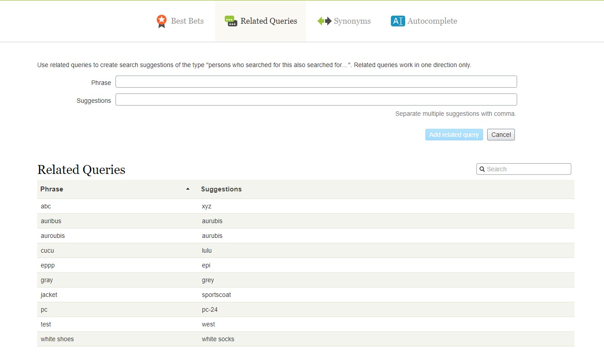This screenshot has width=604, height=364.
Task: Click the Synonyms double-arrow icon
Action: pyautogui.click(x=324, y=21)
